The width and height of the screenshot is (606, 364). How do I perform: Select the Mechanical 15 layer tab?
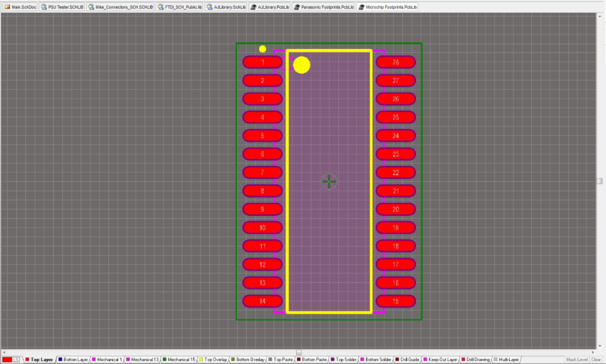tap(178, 359)
